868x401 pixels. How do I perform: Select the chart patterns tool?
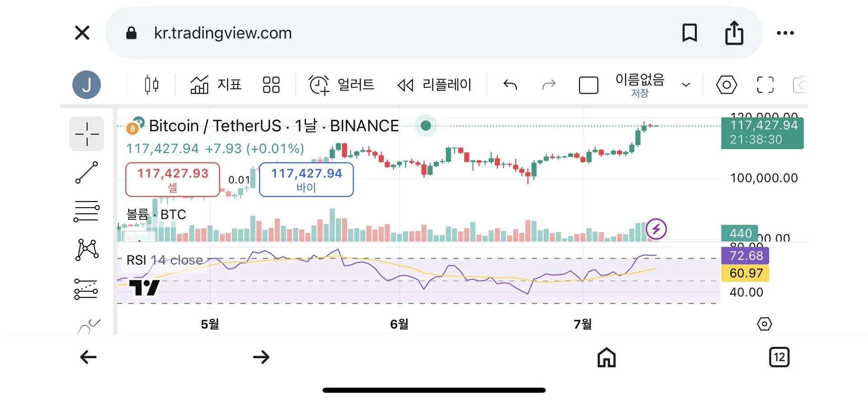click(86, 250)
